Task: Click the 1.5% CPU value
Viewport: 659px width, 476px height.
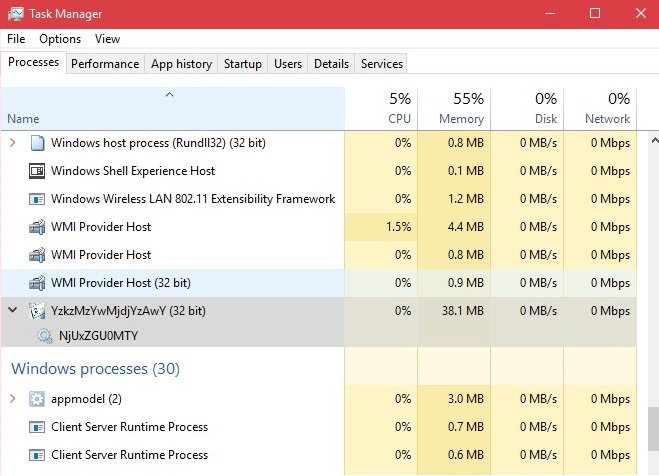Action: tap(398, 227)
